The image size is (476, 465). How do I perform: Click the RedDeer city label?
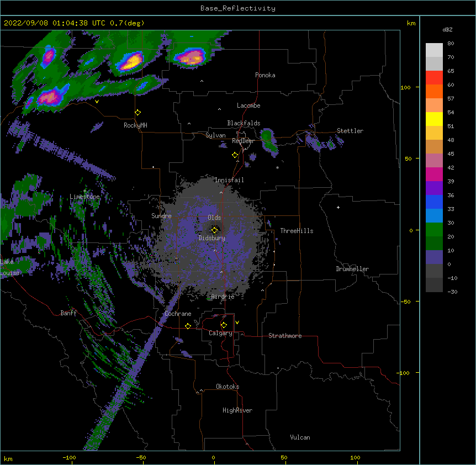point(243,141)
